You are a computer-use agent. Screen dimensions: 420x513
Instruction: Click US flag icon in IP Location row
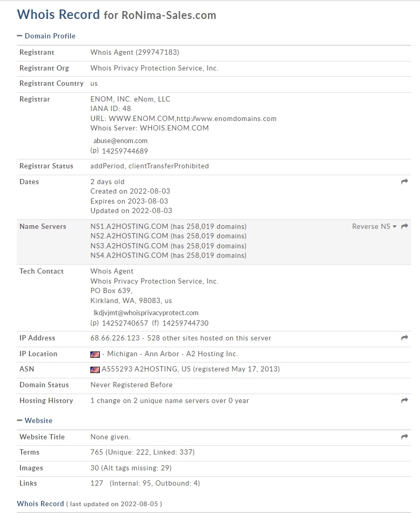click(95, 354)
